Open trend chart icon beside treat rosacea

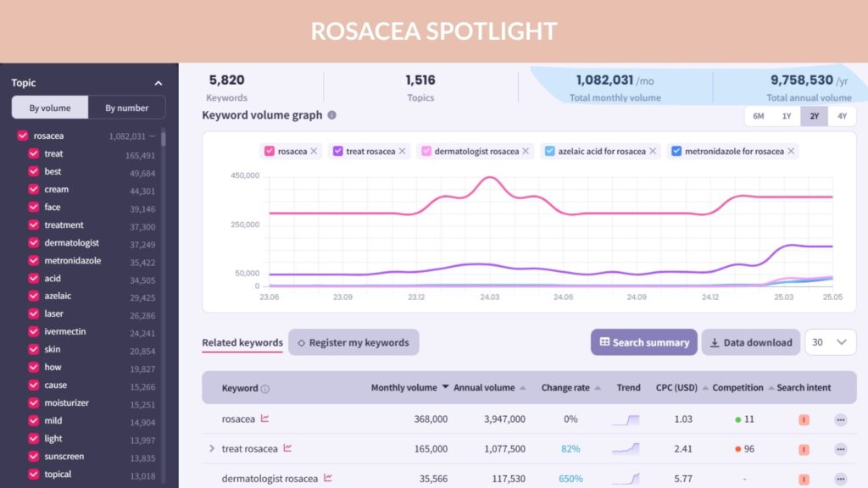pos(287,447)
